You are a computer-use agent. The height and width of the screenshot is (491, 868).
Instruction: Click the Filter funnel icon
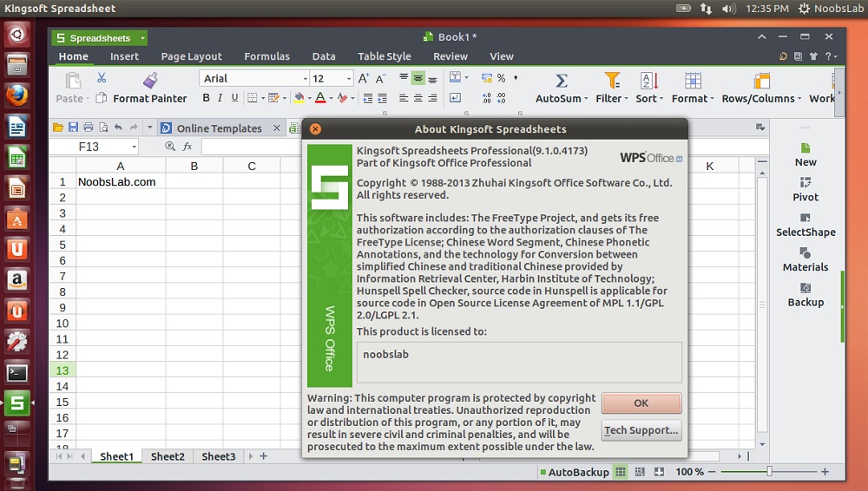point(612,81)
